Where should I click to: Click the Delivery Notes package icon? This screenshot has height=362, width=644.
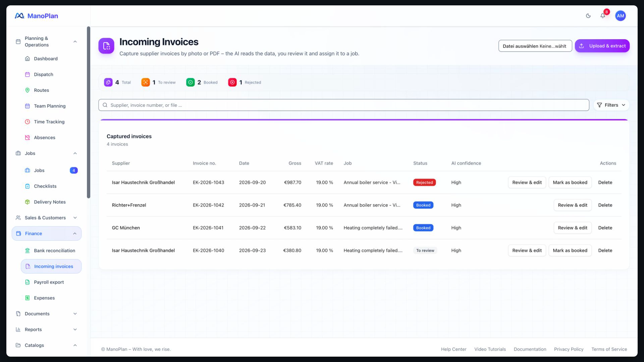28,202
